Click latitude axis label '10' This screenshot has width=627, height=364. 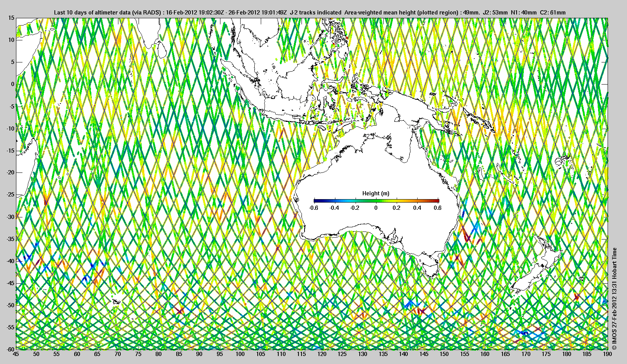(11, 40)
